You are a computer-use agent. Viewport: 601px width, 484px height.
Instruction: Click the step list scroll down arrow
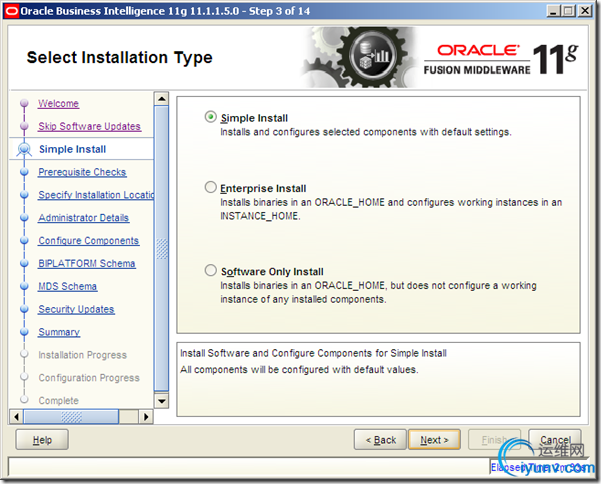coord(161,401)
